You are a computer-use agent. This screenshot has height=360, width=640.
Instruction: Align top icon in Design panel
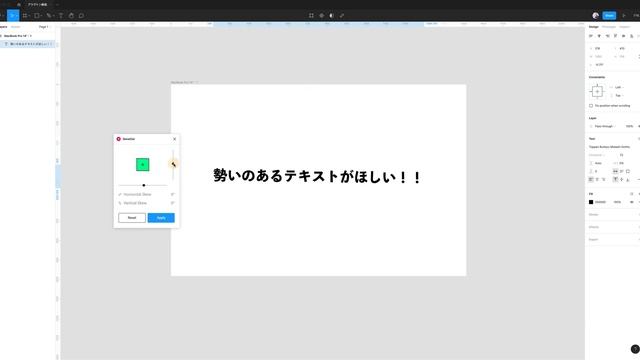click(616, 36)
